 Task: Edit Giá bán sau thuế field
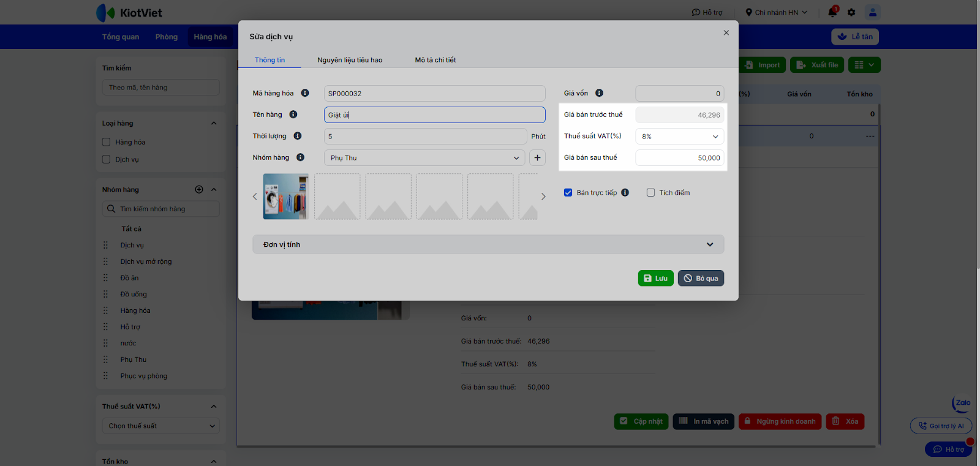[x=680, y=157]
